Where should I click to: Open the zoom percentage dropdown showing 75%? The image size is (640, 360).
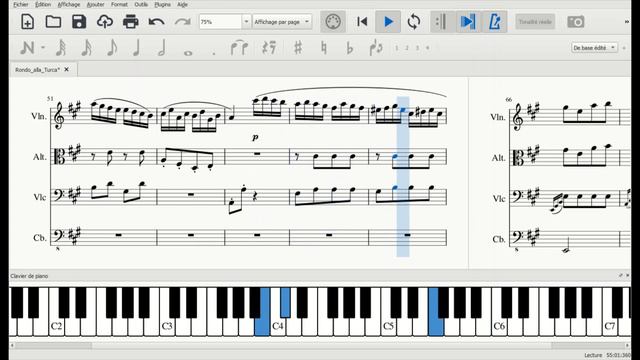coord(246,22)
